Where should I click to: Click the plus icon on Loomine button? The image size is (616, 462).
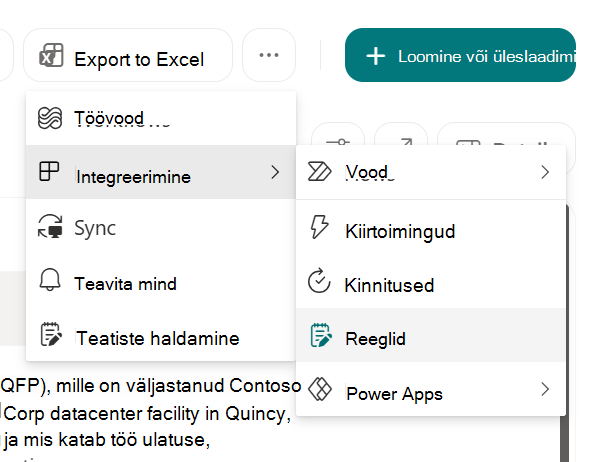pos(376,56)
